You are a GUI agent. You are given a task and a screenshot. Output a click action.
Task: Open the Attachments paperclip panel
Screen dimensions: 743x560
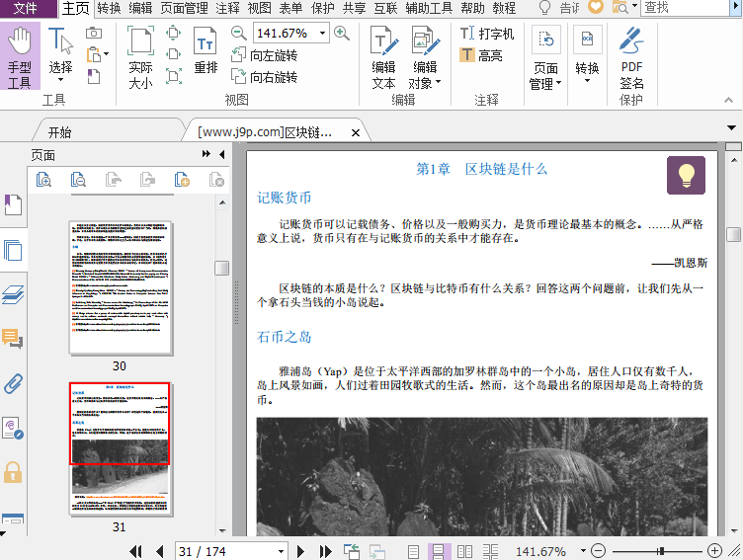click(x=13, y=383)
